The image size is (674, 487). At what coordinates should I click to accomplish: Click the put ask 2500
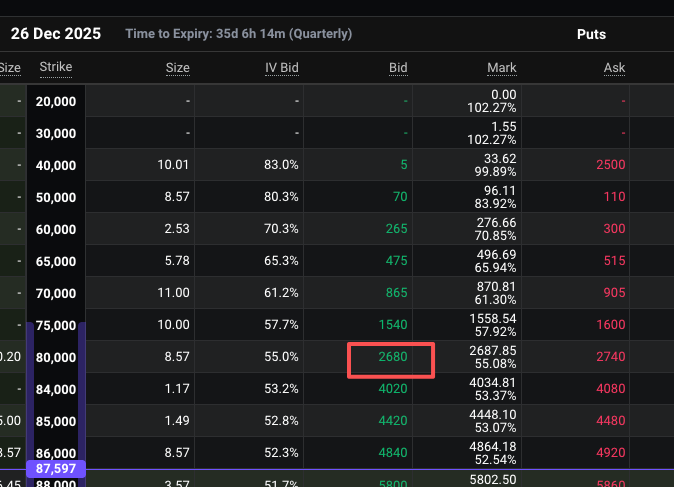[611, 165]
